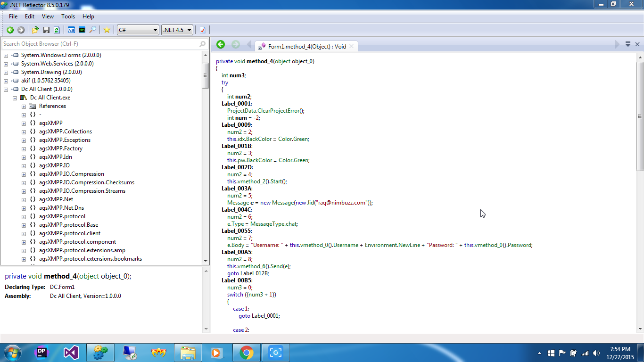Expand the References node
Screen dimensions: 644x362
click(x=24, y=106)
